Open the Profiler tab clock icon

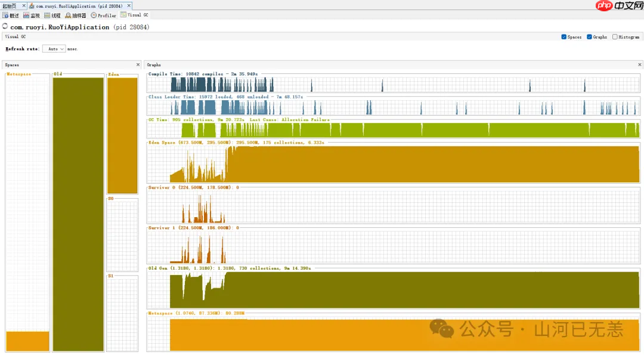[94, 16]
